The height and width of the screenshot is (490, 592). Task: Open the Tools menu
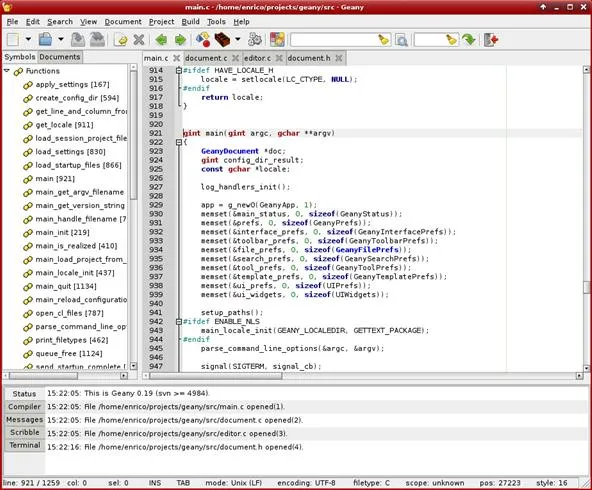[x=216, y=22]
